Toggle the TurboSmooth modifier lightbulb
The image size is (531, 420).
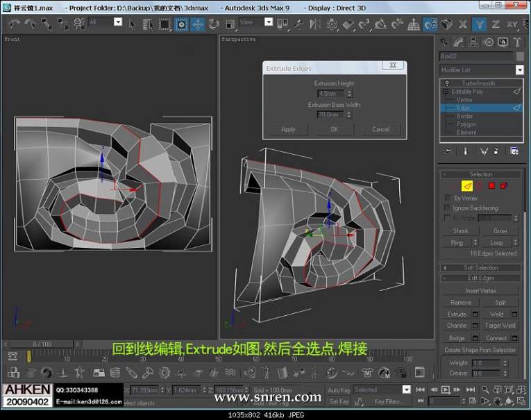pos(448,83)
